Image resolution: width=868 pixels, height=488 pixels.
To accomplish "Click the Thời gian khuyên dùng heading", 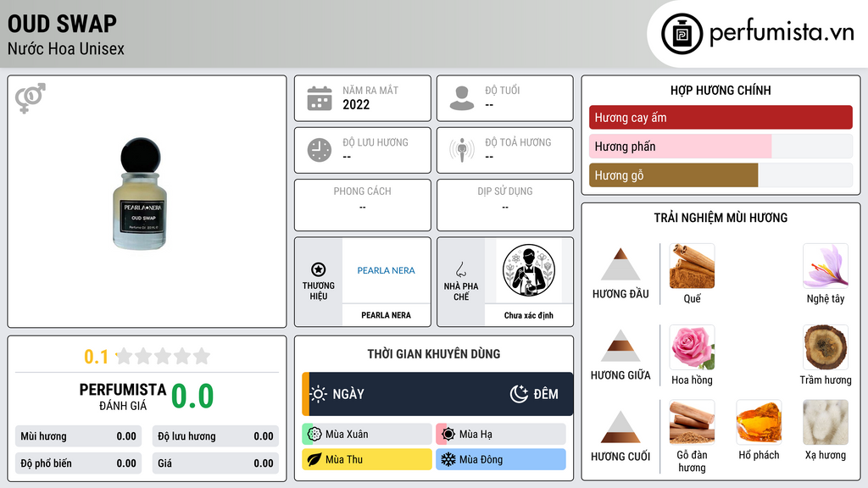I will click(x=434, y=353).
